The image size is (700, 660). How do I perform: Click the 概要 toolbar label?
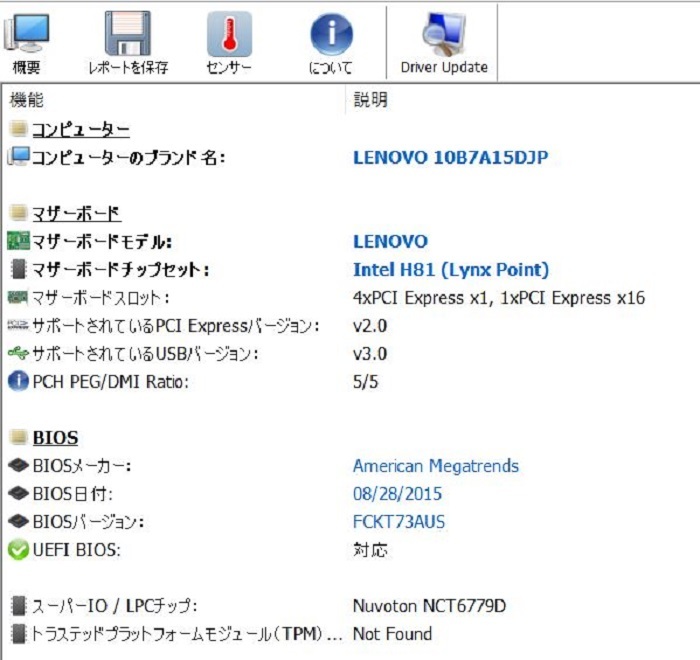coord(26,67)
